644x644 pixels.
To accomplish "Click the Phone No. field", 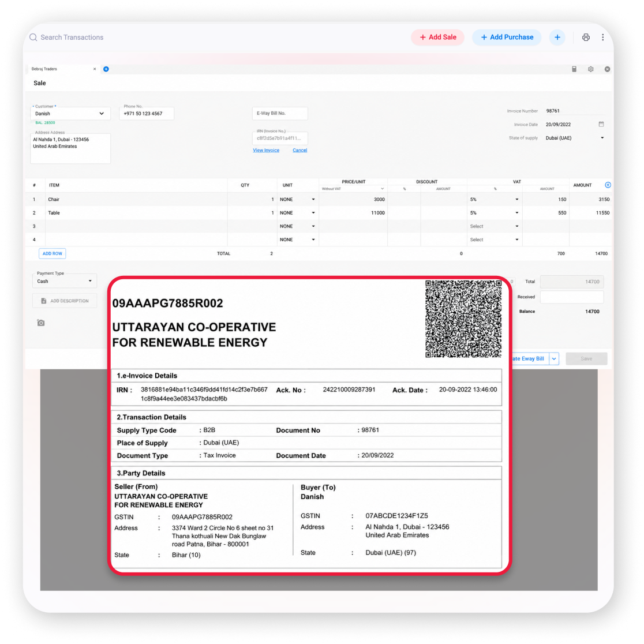I will click(x=146, y=113).
